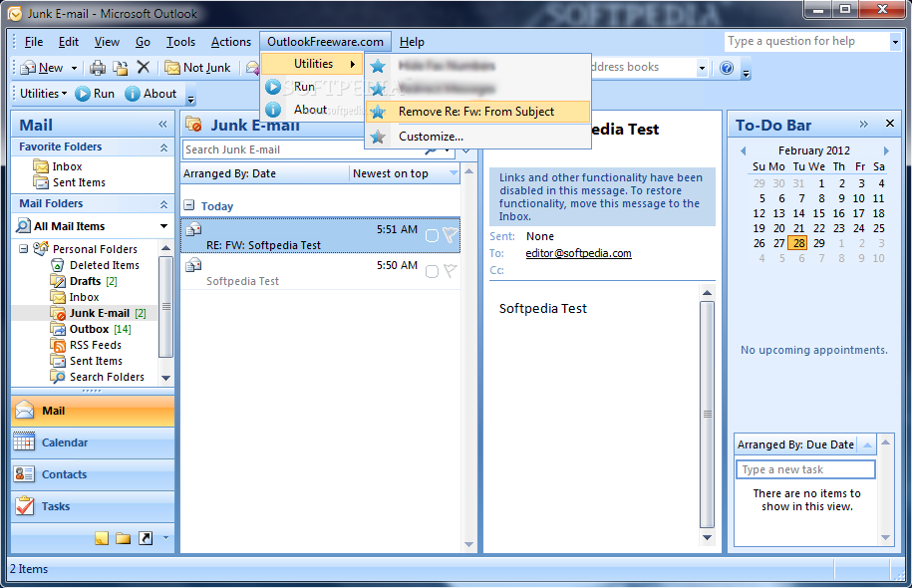Collapse the Mail Folders section
The height and width of the screenshot is (588, 912).
(x=164, y=204)
